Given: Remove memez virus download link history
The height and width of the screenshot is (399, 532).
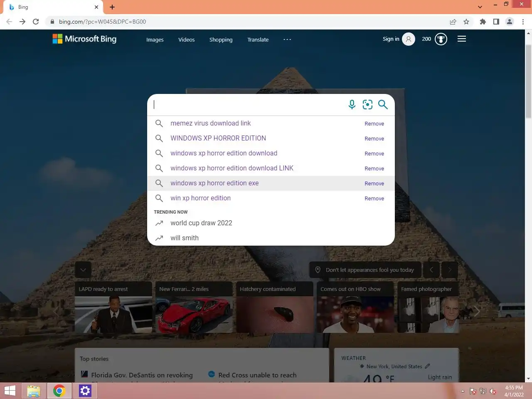Looking at the screenshot, I should tap(374, 124).
